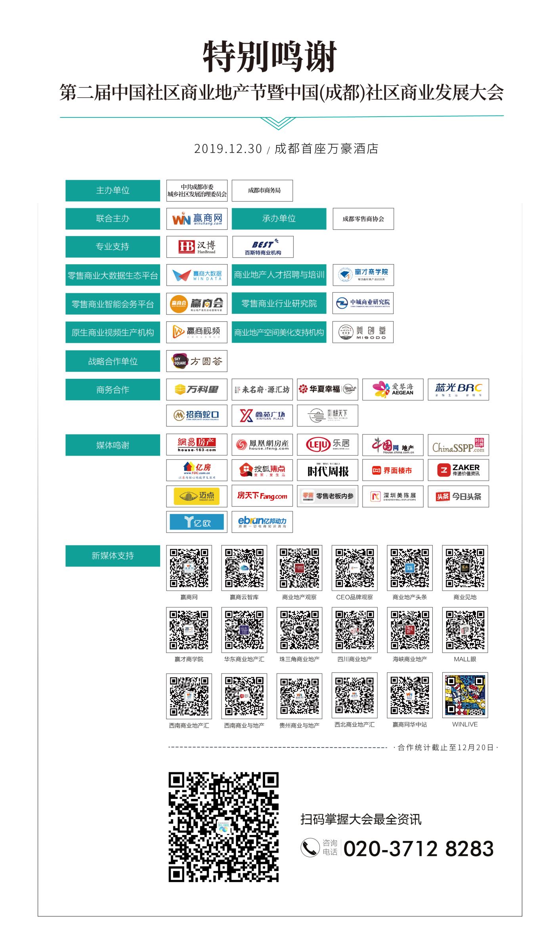Click the 时代周报 logo

point(328,470)
